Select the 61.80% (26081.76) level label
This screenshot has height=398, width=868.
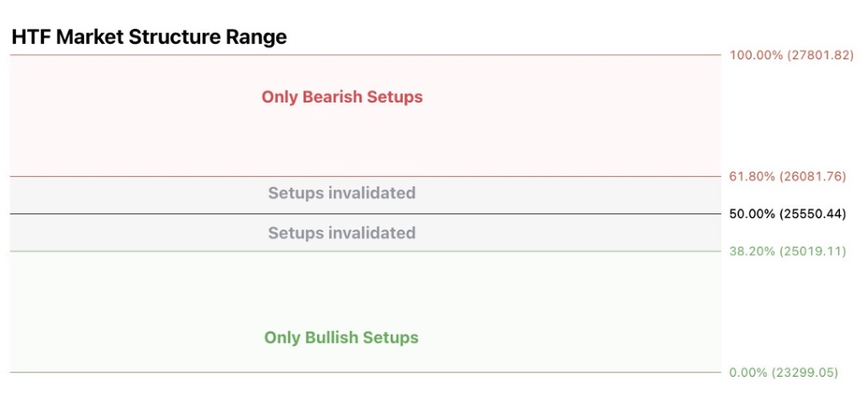tap(787, 176)
